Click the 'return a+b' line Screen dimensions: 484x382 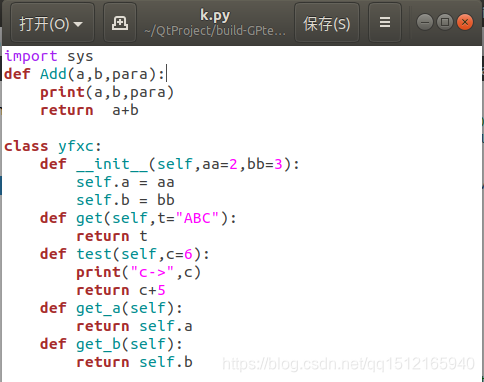point(89,110)
